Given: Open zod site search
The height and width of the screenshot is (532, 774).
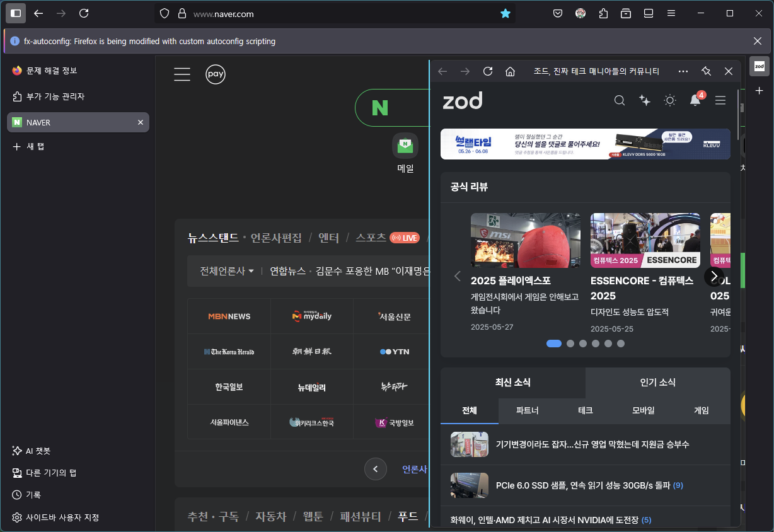Looking at the screenshot, I should point(620,100).
